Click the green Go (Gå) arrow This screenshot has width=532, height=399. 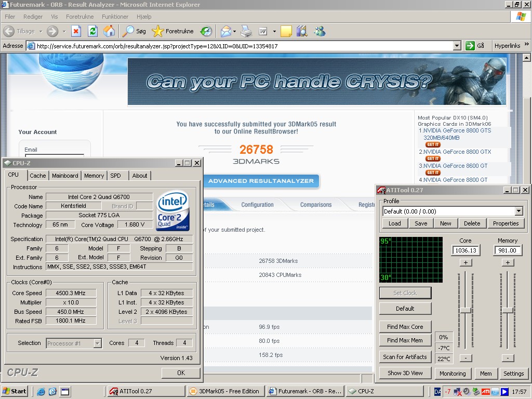point(470,46)
